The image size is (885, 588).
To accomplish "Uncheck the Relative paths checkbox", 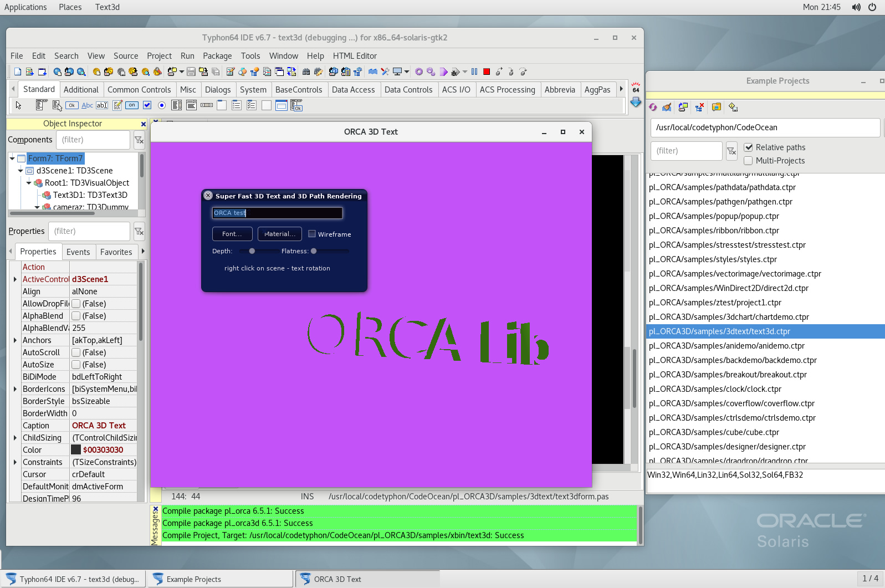I will pos(748,147).
